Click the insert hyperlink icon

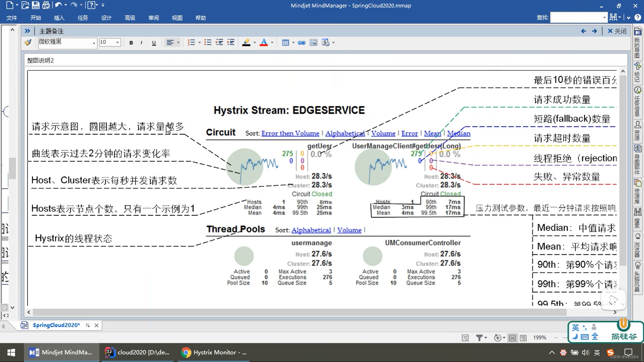click(x=302, y=43)
